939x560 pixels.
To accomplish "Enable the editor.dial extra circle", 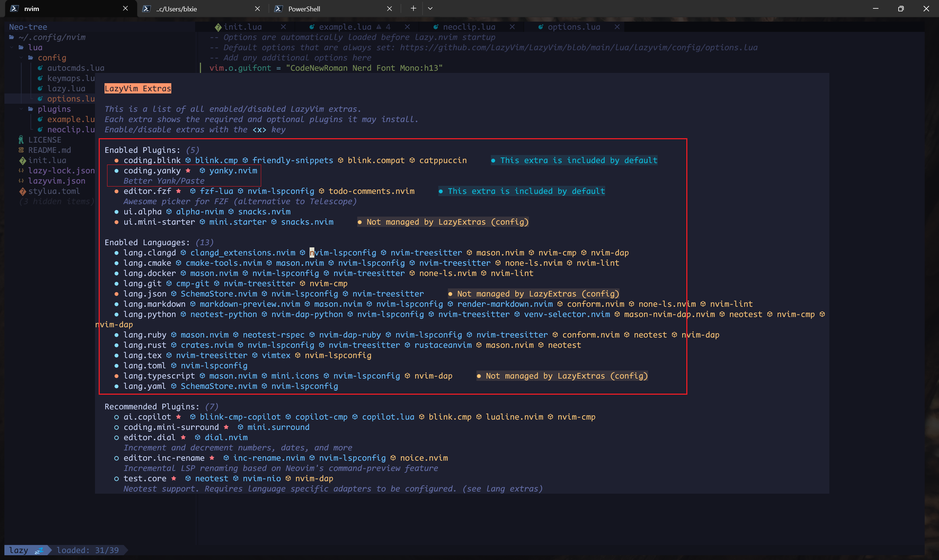I will (116, 437).
